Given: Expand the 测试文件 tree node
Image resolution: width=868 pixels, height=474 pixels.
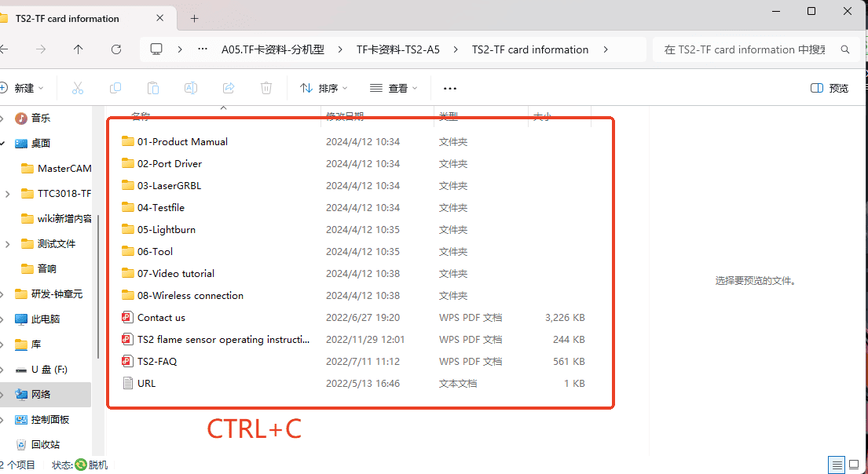Looking at the screenshot, I should pos(7,244).
